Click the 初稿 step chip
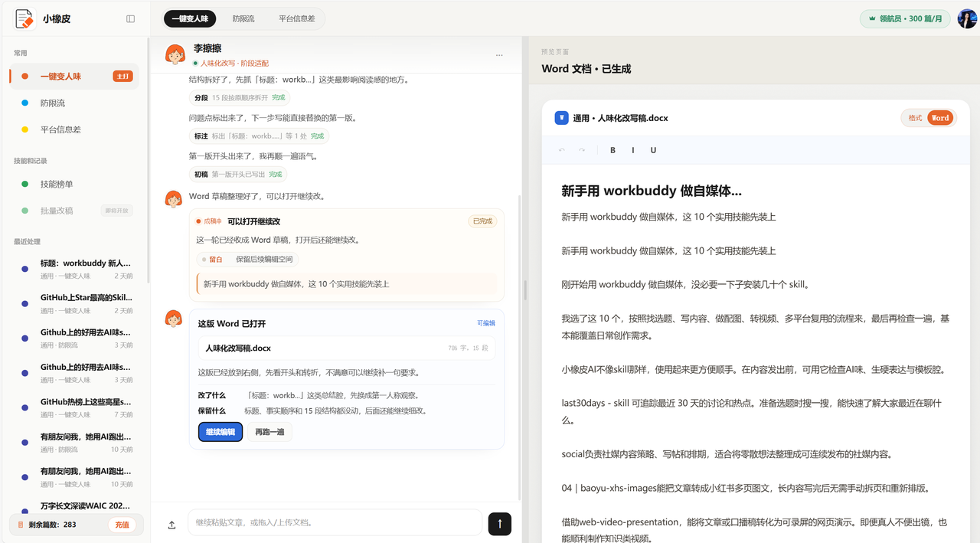 coord(238,175)
